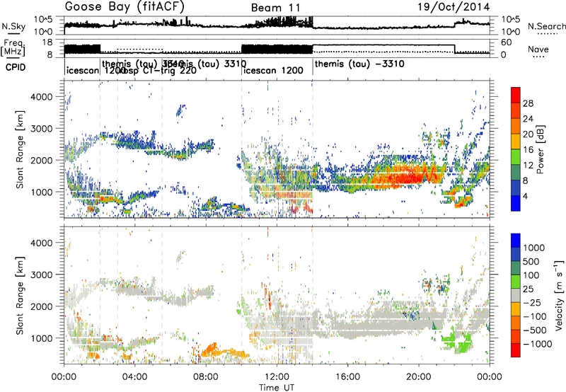Image resolution: width=566 pixels, height=392 pixels.
Task: Click the green positive-velocity patch near 22:00 UT
Action: tap(457, 341)
